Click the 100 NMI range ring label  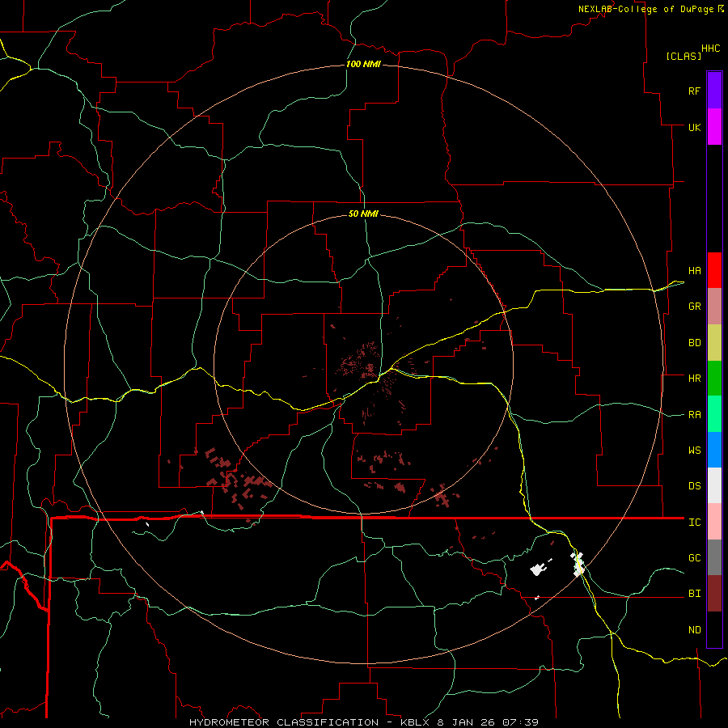click(x=363, y=64)
